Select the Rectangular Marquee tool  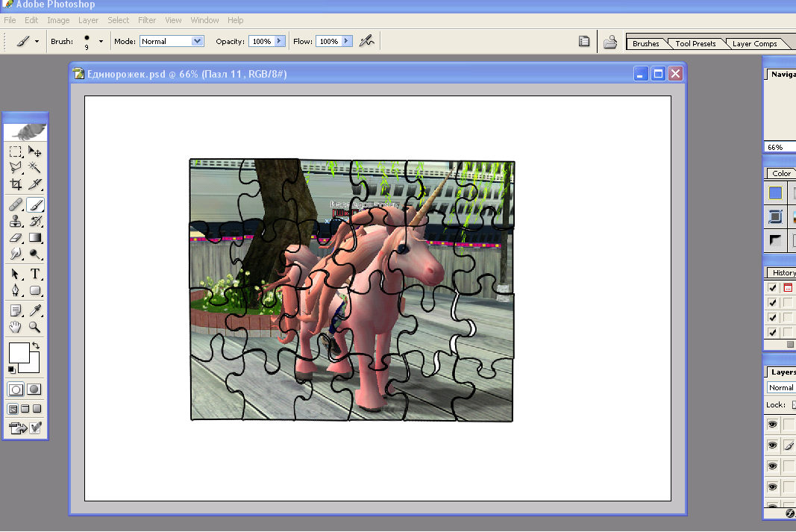click(16, 151)
